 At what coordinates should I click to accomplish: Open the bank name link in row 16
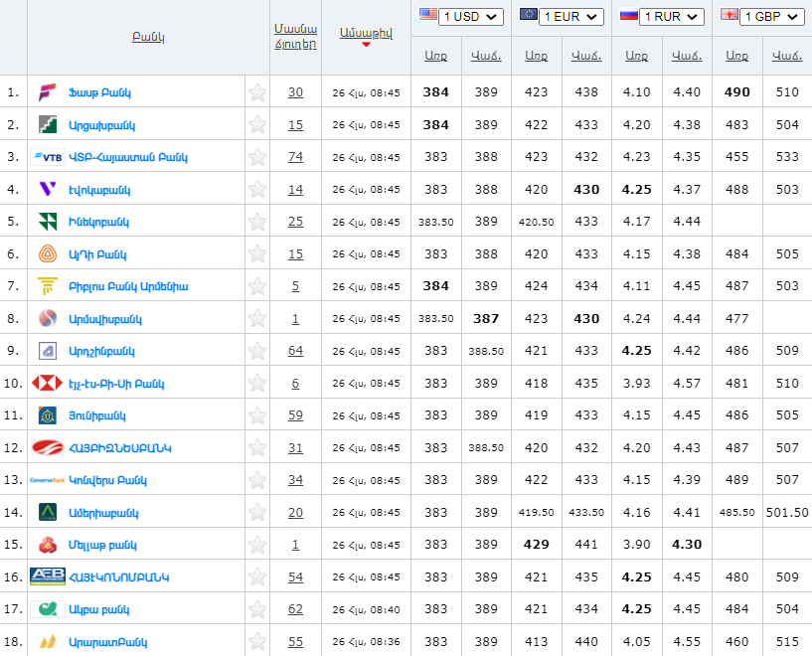pos(119,577)
